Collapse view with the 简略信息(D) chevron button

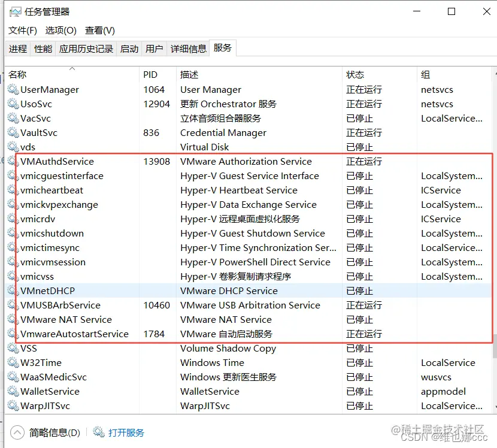click(17, 432)
